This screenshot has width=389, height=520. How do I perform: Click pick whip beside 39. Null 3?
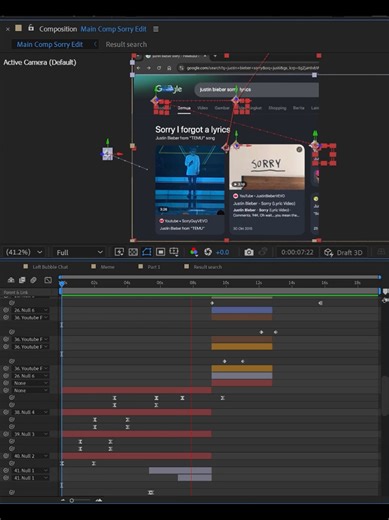coord(6,434)
